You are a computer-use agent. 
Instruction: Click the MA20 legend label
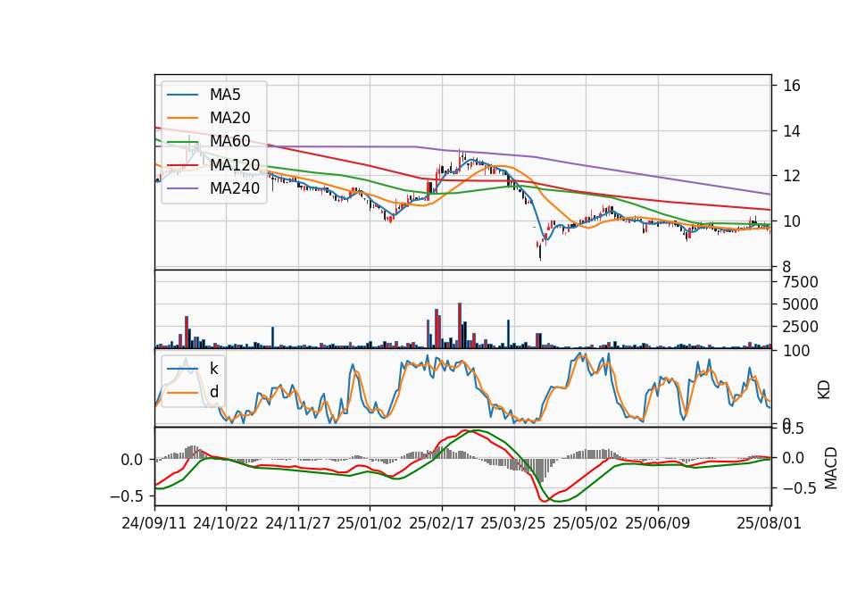pyautogui.click(x=229, y=118)
